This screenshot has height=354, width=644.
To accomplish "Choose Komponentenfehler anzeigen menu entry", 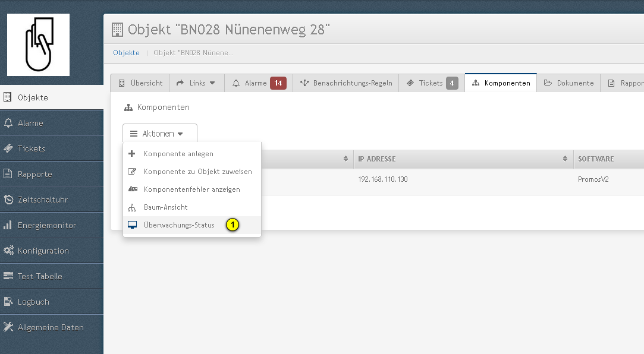I will click(x=192, y=189).
